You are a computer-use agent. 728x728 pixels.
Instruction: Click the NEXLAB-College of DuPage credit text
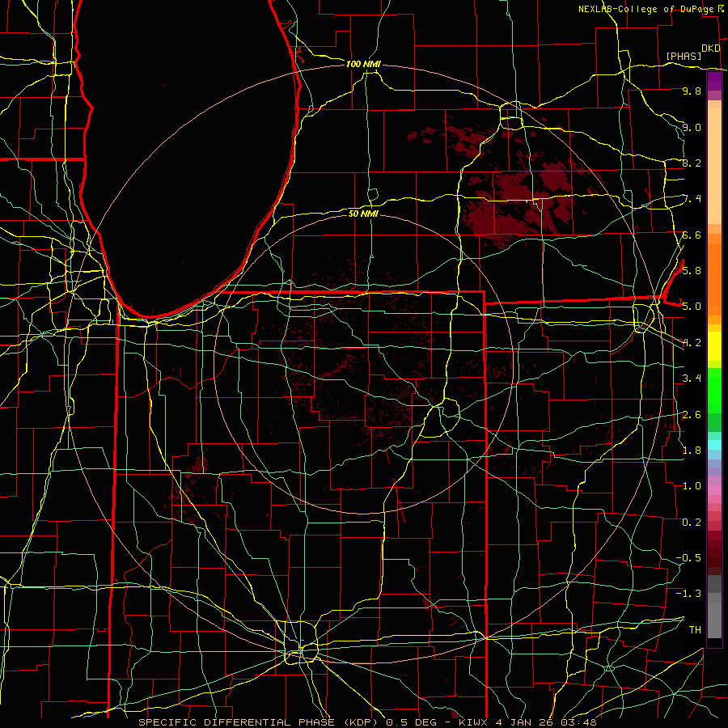(645, 9)
